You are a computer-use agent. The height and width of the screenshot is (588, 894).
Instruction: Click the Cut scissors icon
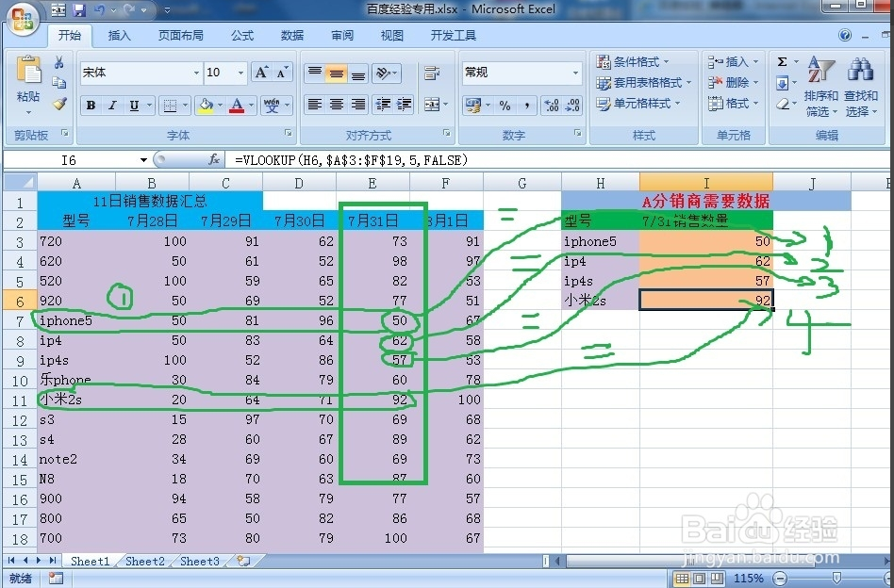[x=58, y=62]
